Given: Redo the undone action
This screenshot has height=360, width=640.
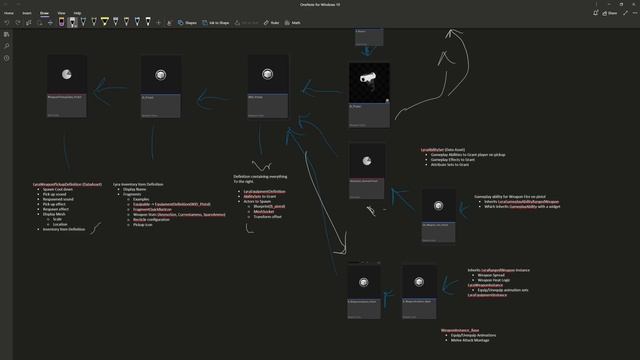Looking at the screenshot, I should (x=18, y=23).
